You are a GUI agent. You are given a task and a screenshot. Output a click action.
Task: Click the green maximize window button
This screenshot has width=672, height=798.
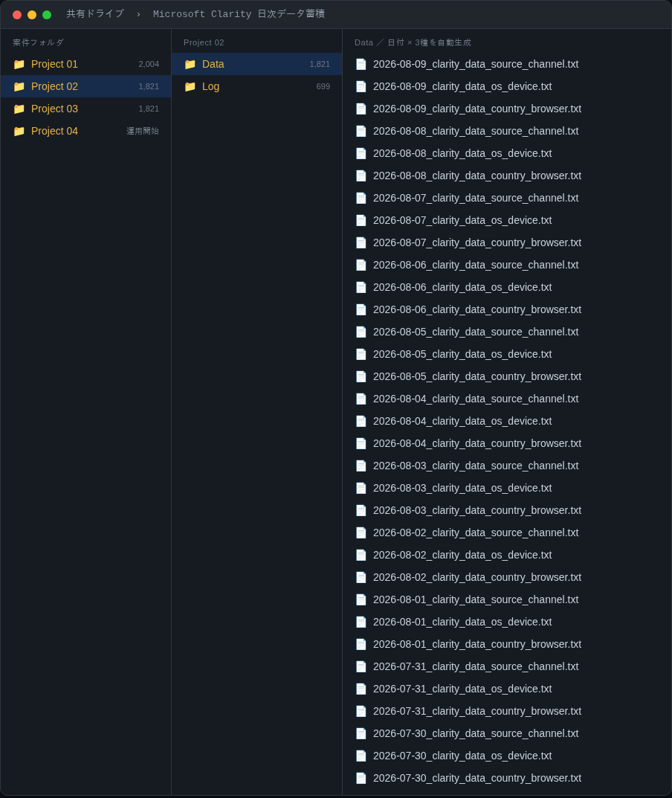pyautogui.click(x=47, y=15)
